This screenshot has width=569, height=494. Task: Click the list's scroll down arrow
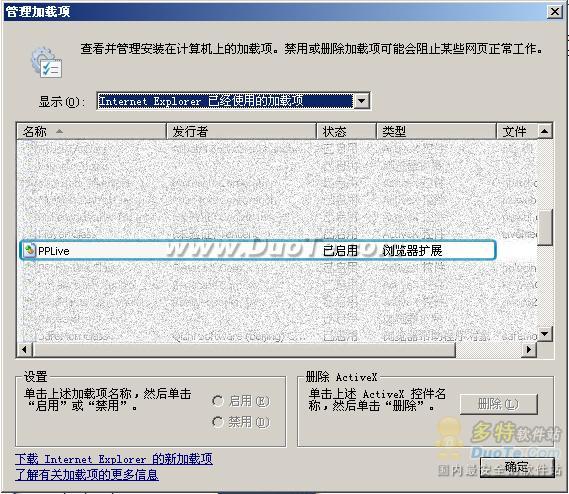click(x=544, y=333)
